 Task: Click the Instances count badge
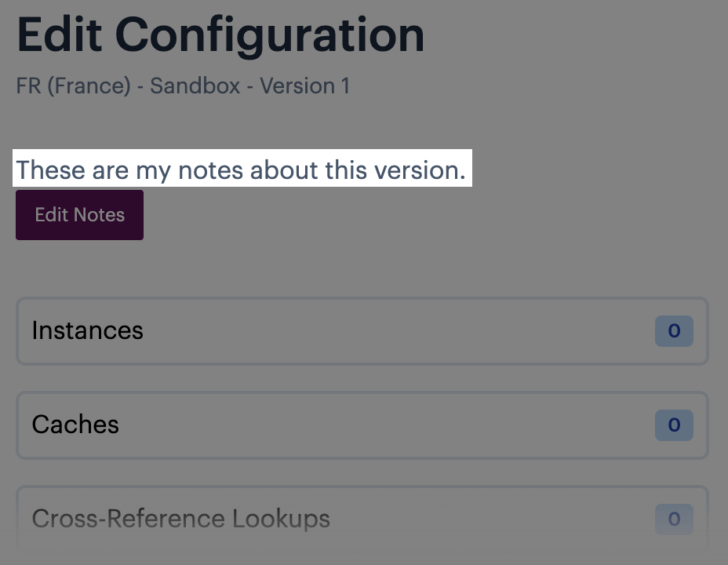674,331
